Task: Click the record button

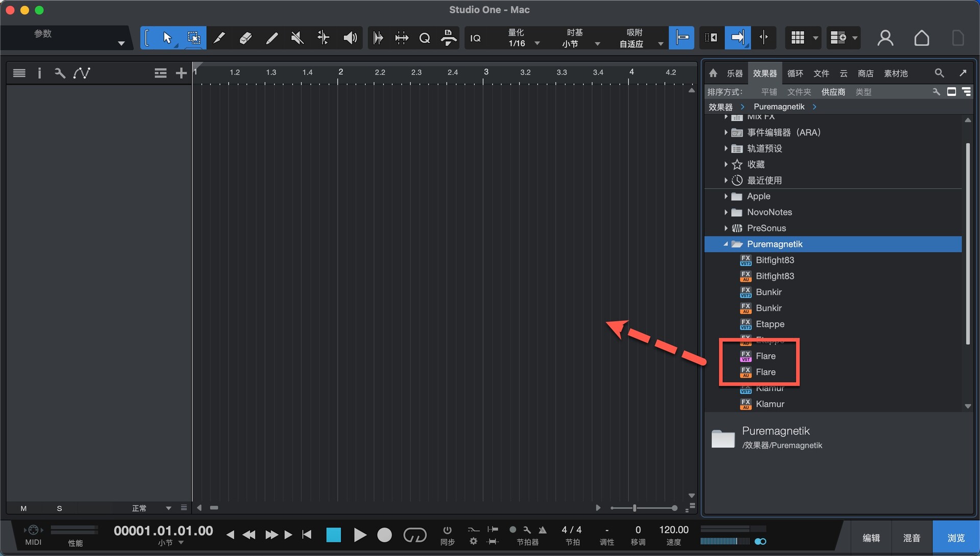Action: (384, 535)
